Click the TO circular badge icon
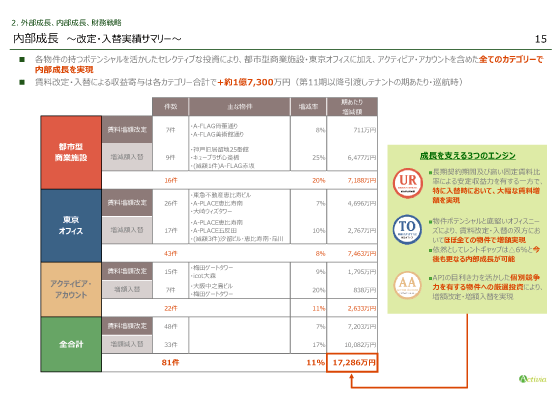560x396 pixels. point(407,229)
